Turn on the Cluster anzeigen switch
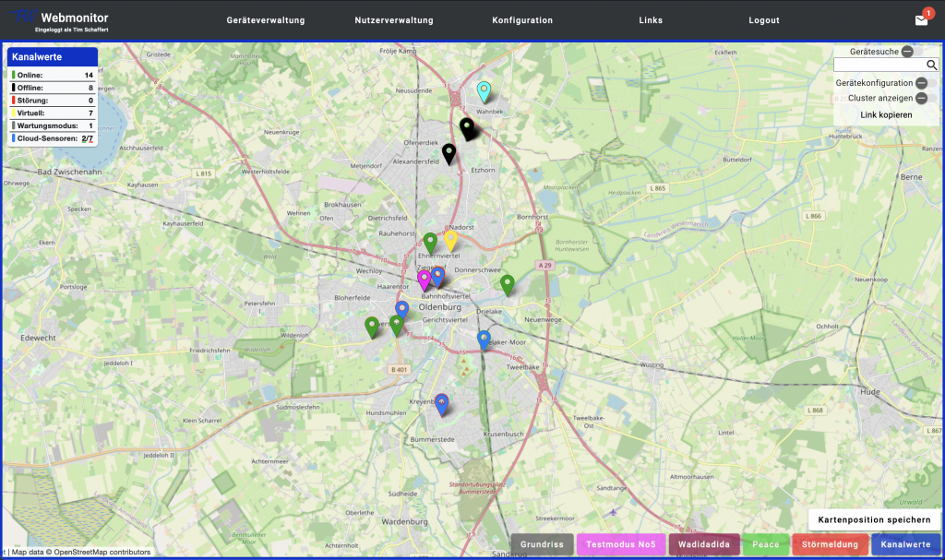The width and height of the screenshot is (945, 560). pyautogui.click(x=922, y=98)
